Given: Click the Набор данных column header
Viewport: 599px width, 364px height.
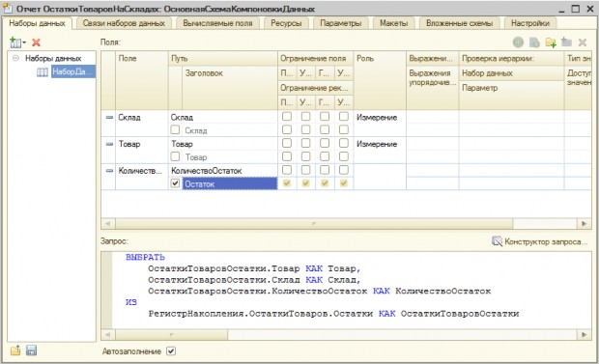Looking at the screenshot, I should [x=511, y=73].
